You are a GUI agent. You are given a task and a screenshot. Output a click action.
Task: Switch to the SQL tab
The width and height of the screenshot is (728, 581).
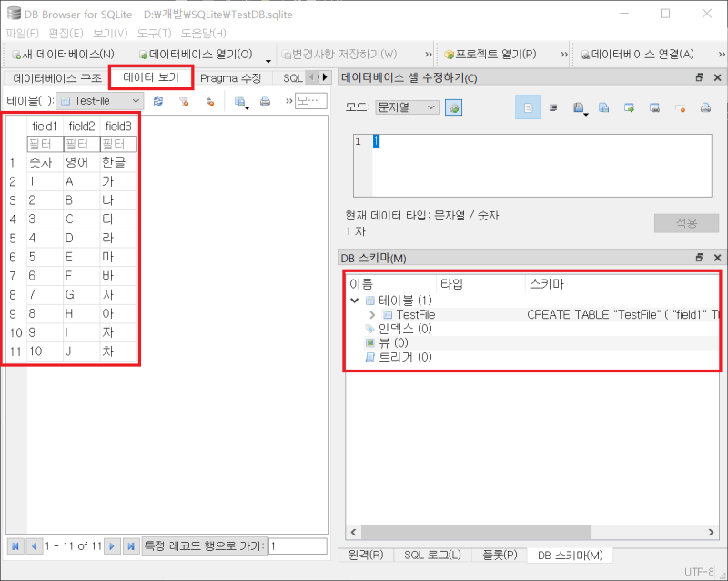[x=292, y=78]
